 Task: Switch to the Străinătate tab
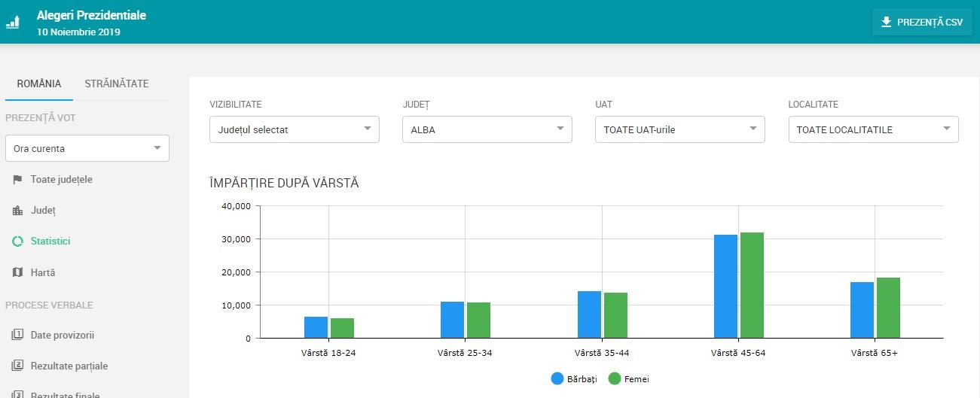pyautogui.click(x=117, y=84)
